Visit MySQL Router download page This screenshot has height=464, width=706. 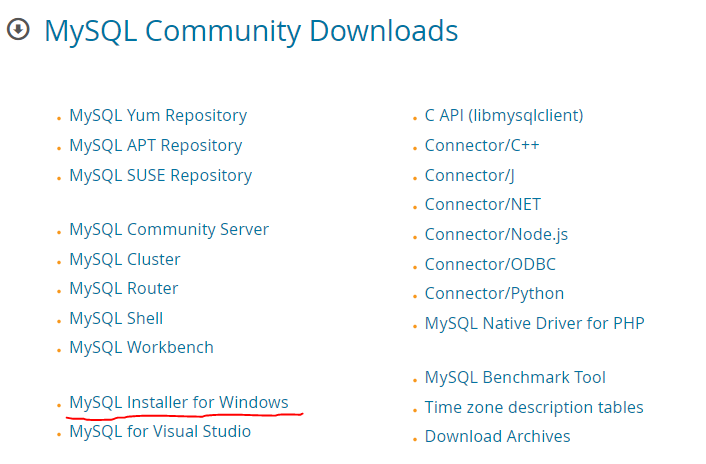(124, 288)
